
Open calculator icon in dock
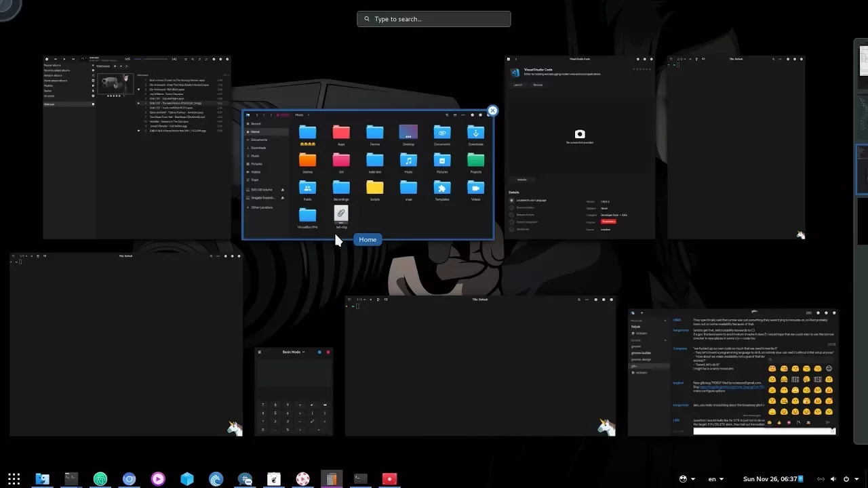click(x=331, y=479)
